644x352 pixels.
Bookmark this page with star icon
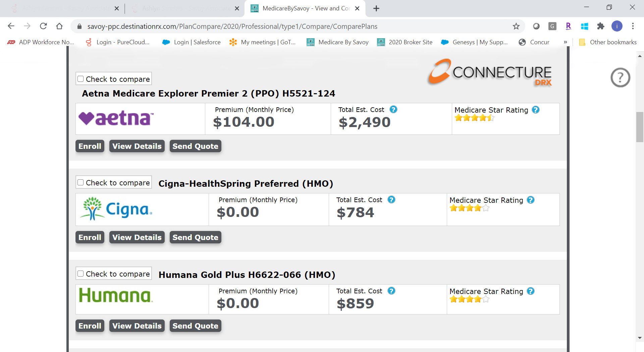[x=516, y=26]
